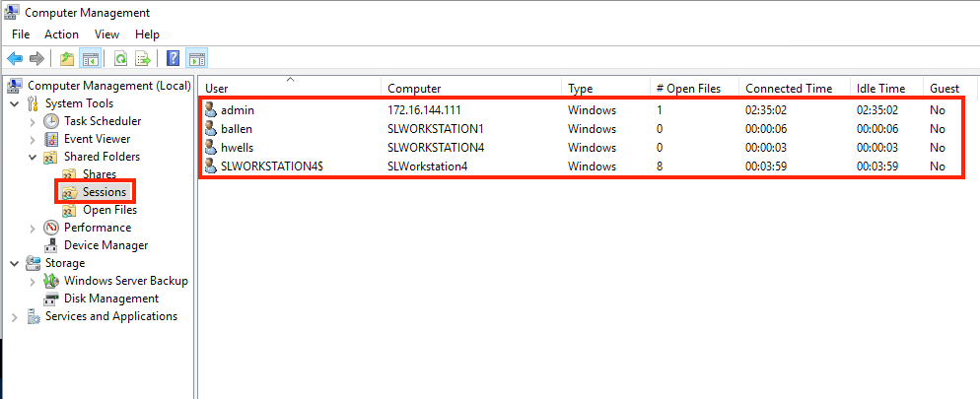The height and width of the screenshot is (399, 980).
Task: Sort sessions by # Open Files column
Action: (x=688, y=89)
